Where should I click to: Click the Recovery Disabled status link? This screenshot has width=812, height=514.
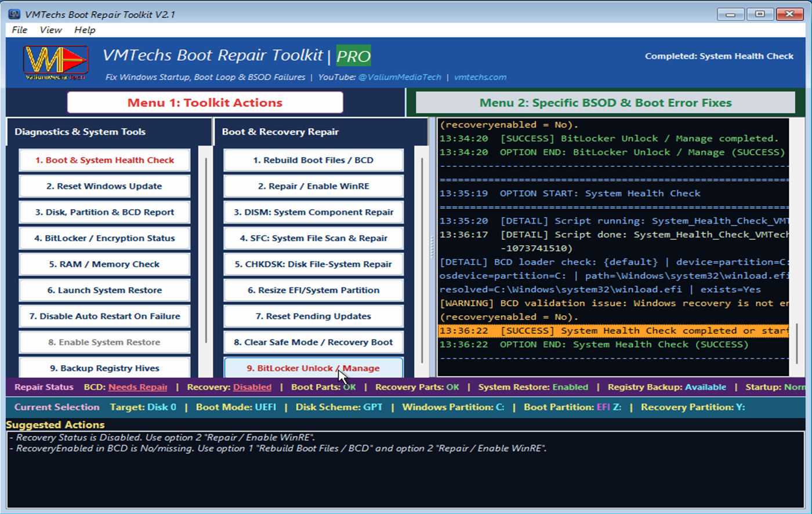point(252,387)
